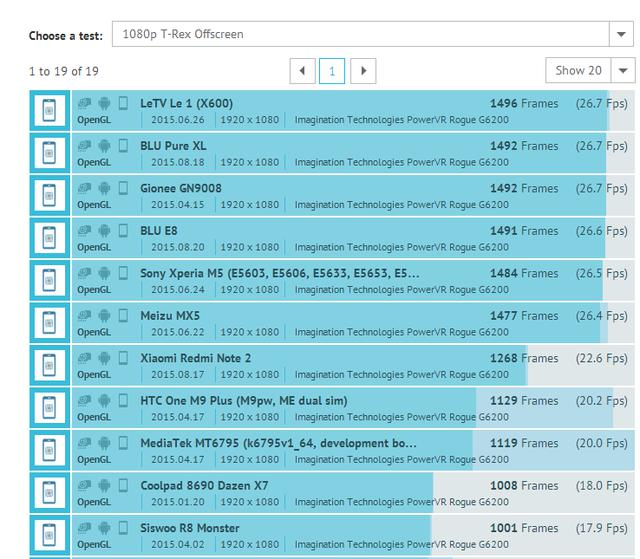The image size is (640, 559).
Task: Select page 1 in the pagination
Action: [332, 71]
